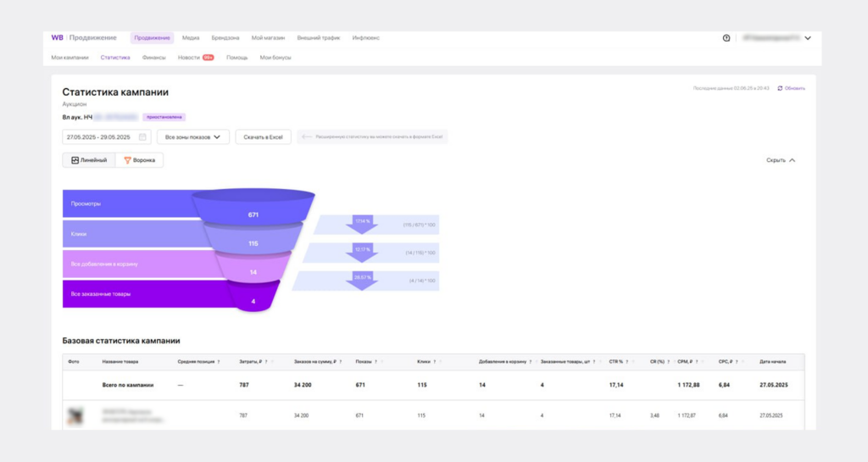Viewport: 868px width, 462px height.
Task: Open the help question mark icon
Action: (x=726, y=38)
